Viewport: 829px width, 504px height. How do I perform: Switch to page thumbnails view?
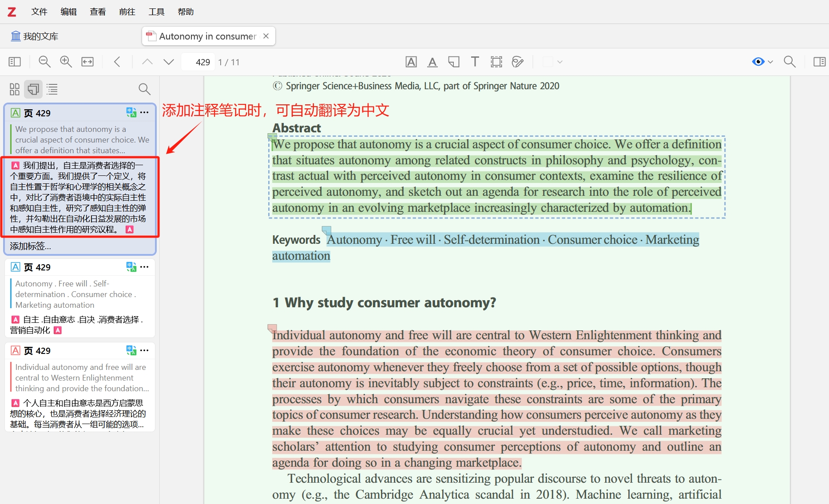coord(14,89)
